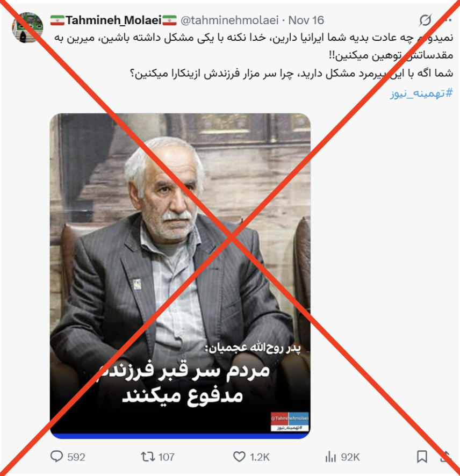Click the 1.2K likes count
460x476 pixels.
260,457
